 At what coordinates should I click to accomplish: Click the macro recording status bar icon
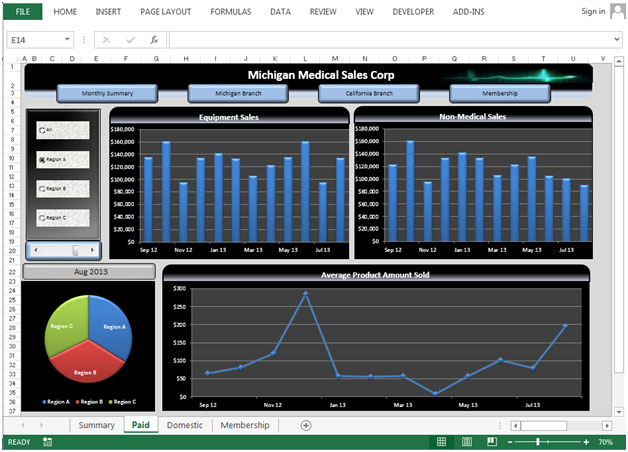(47, 442)
